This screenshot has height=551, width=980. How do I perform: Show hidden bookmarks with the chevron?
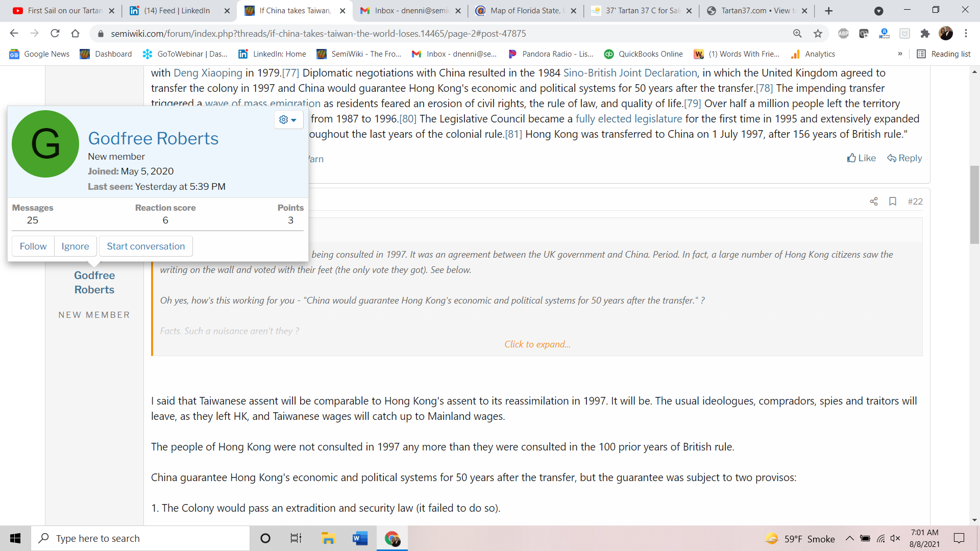[x=900, y=54]
